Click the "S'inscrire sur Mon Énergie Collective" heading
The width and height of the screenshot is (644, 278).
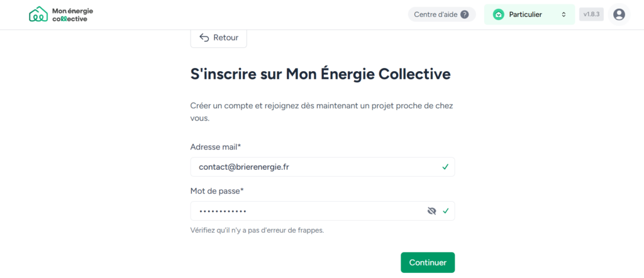coord(321,74)
